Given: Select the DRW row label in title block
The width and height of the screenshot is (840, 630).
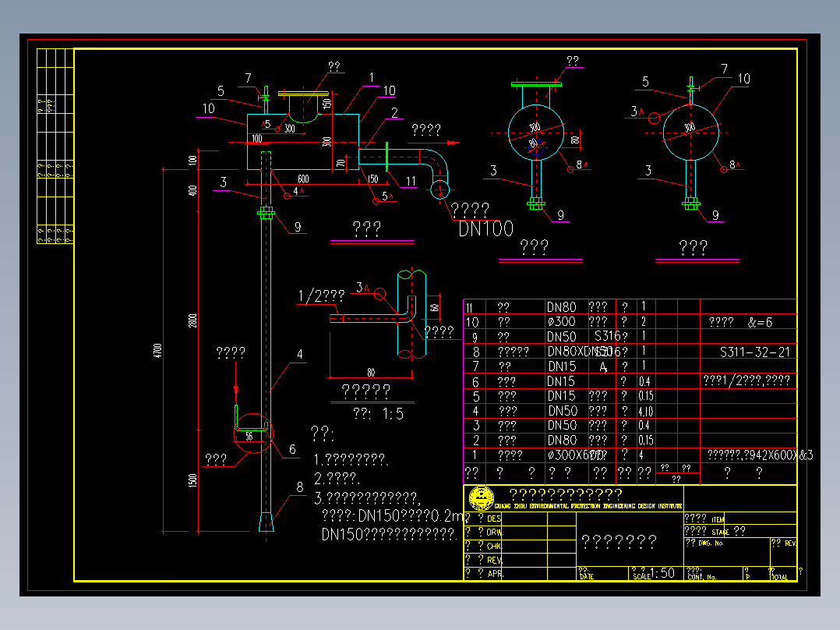Looking at the screenshot, I should [x=495, y=533].
